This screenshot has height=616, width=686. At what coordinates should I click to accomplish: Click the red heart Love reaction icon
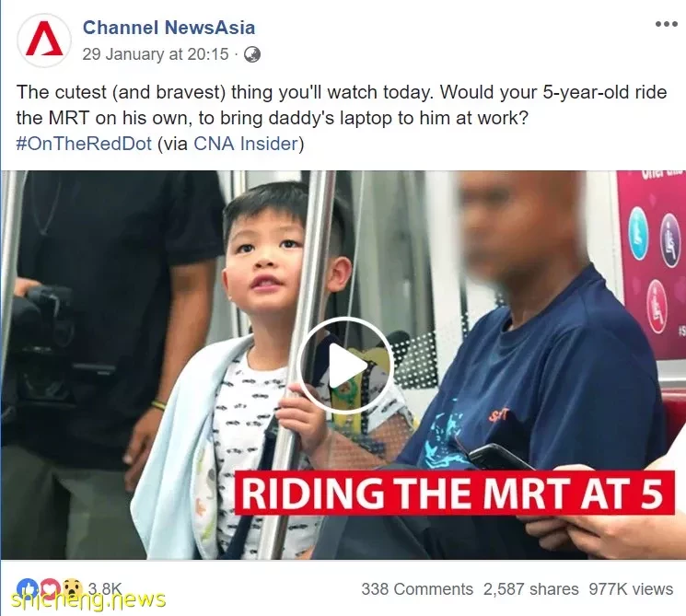(x=49, y=587)
